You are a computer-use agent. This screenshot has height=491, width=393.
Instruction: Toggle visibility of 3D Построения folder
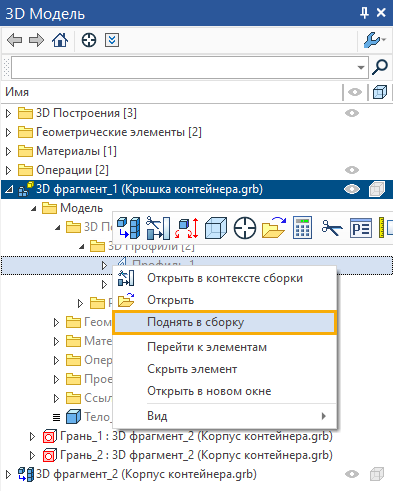(x=352, y=113)
